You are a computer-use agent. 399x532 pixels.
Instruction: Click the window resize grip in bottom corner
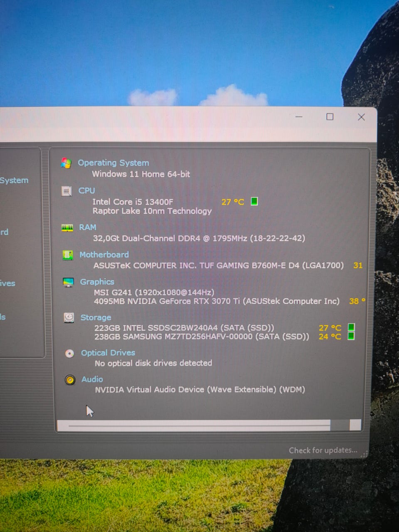pyautogui.click(x=365, y=454)
